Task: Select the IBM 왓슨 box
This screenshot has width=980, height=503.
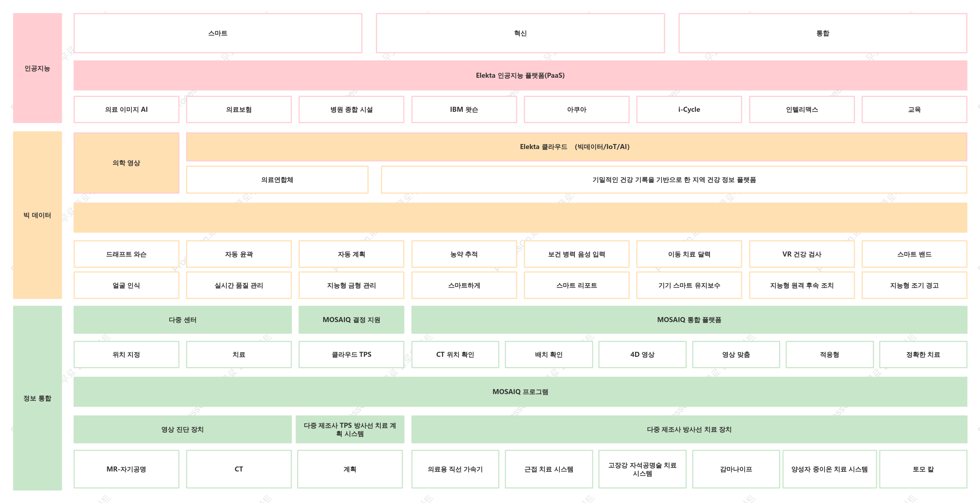Action: point(464,110)
